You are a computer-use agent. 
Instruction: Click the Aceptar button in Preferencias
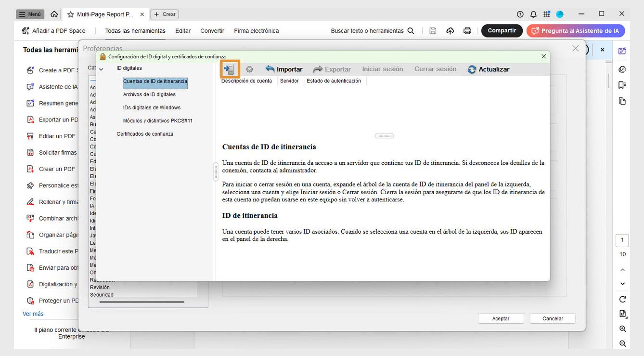pyautogui.click(x=501, y=318)
